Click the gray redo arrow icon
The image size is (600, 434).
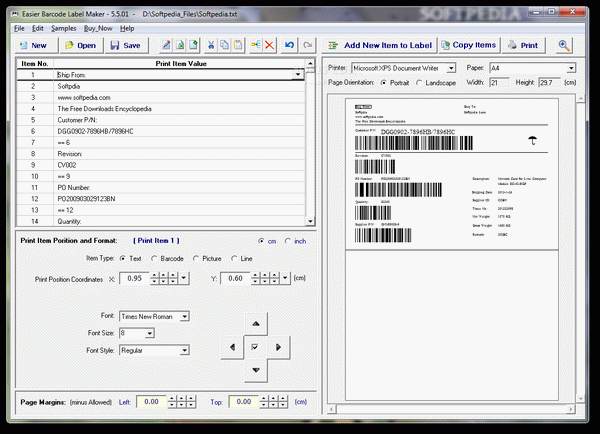[x=308, y=45]
